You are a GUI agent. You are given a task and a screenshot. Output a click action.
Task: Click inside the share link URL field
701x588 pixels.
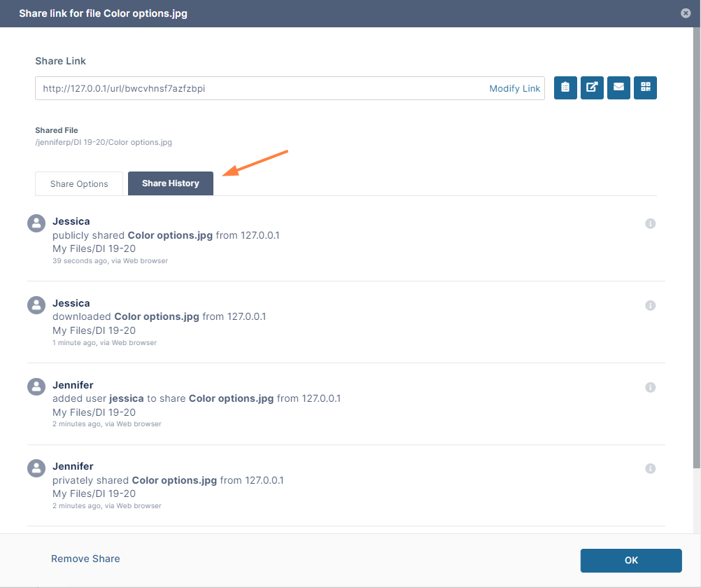tap(259, 88)
